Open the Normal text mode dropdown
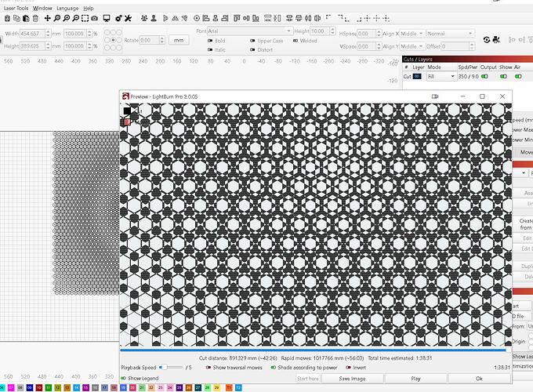 pyautogui.click(x=450, y=34)
